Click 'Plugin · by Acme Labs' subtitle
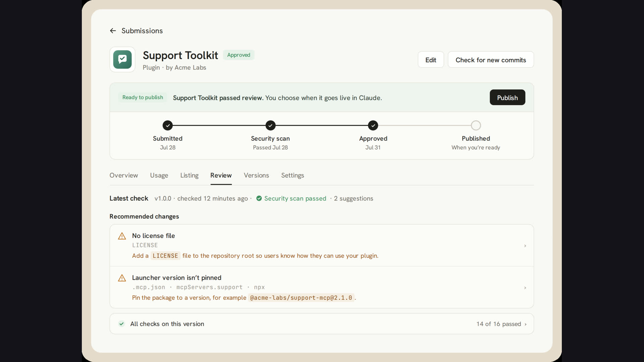 (x=174, y=67)
